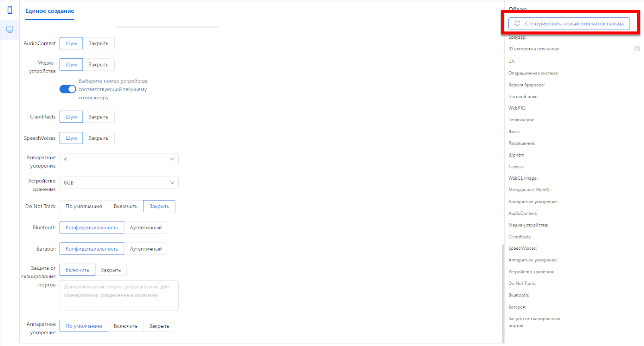
Task: Select Шум for ClientRects
Action: pyautogui.click(x=71, y=117)
